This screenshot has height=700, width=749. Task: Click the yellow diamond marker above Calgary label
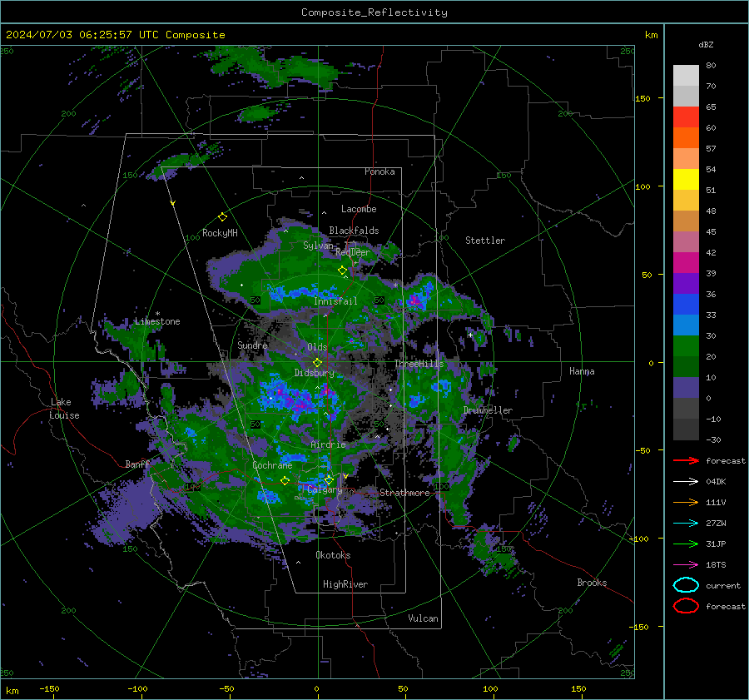(329, 479)
